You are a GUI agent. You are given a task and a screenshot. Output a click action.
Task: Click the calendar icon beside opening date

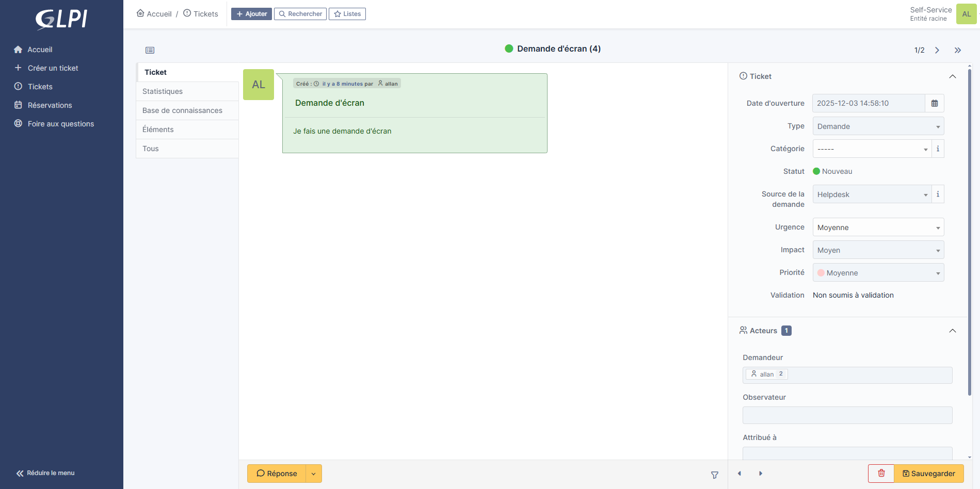[934, 103]
